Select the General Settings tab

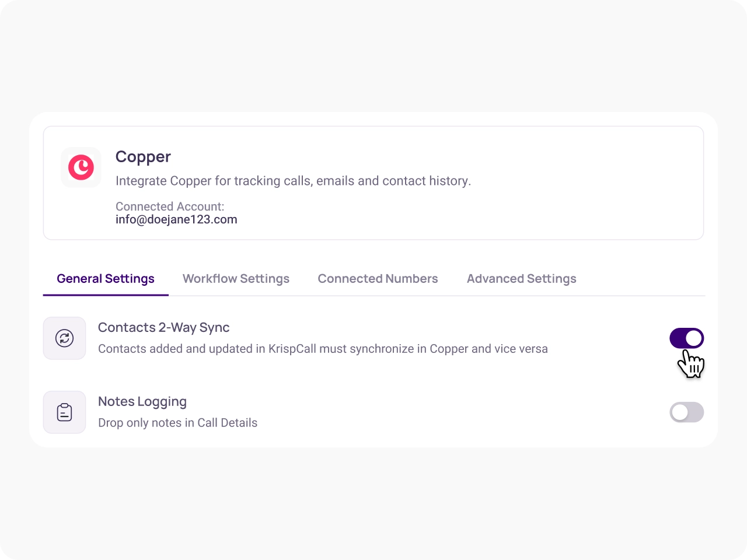(x=106, y=279)
